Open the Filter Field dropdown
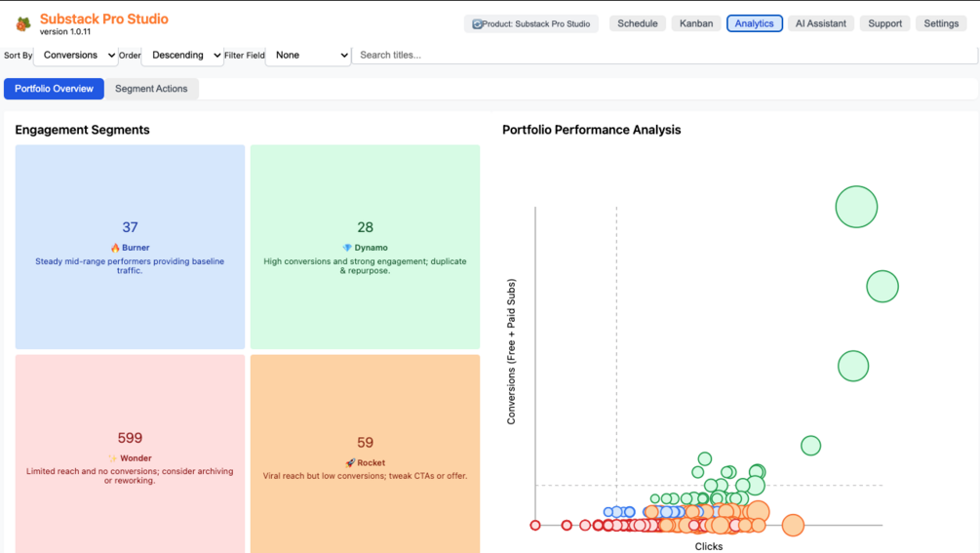980x553 pixels. click(308, 56)
